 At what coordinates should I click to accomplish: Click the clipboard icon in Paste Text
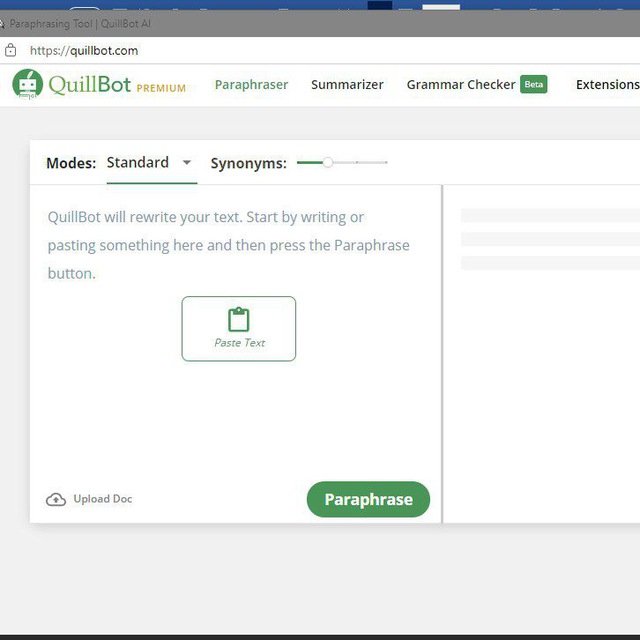click(238, 319)
